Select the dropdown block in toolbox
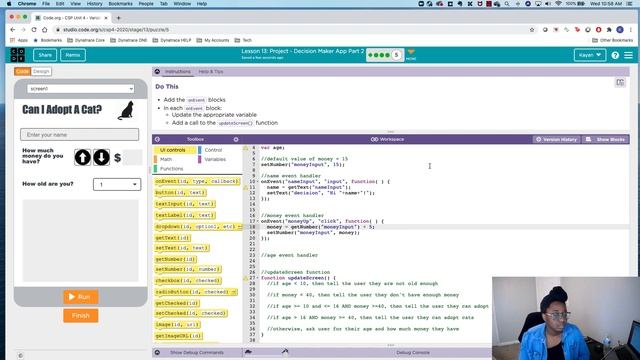The width and height of the screenshot is (640, 360). tap(199, 227)
